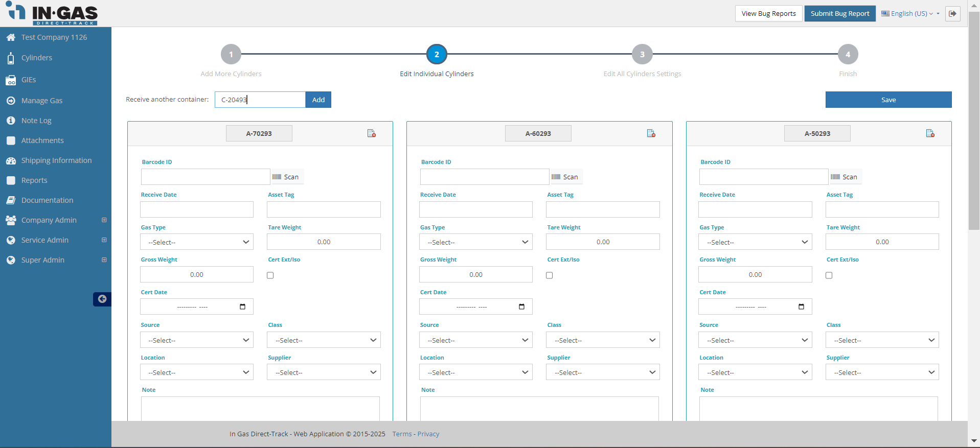980x448 pixels.
Task: Toggle Cert Ext/Iso checkbox for A-70293
Action: [270, 275]
